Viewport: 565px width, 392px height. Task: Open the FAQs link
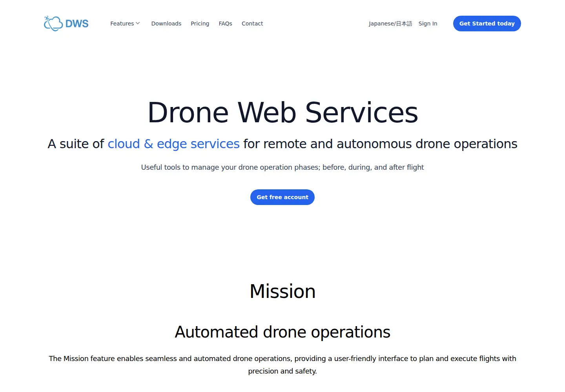coord(226,24)
